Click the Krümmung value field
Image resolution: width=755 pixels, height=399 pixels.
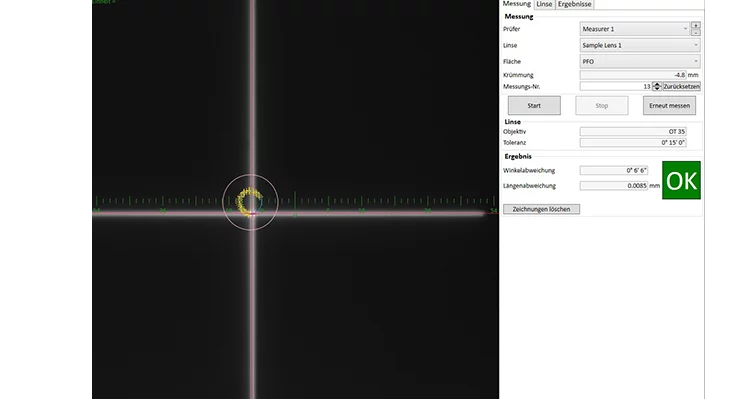[633, 75]
